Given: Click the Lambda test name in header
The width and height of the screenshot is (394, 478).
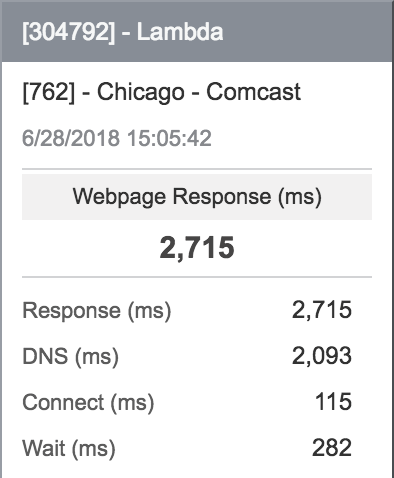Looking at the screenshot, I should pyautogui.click(x=180, y=32).
